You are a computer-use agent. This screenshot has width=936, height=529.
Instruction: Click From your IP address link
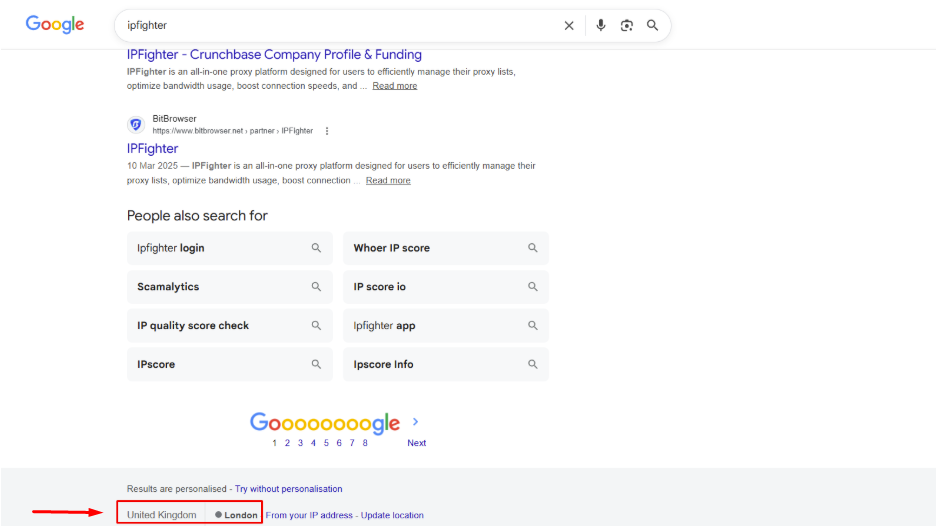(x=309, y=515)
